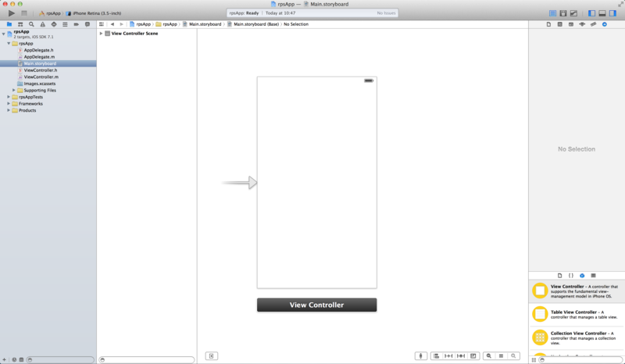Collapse the rpsApp project root
625x364 pixels.
(x=4, y=34)
